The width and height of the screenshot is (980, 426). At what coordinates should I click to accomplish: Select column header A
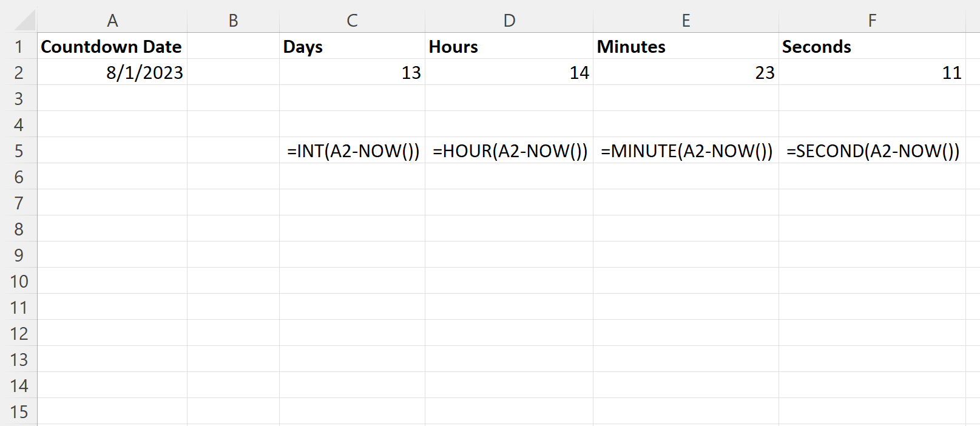pyautogui.click(x=113, y=19)
